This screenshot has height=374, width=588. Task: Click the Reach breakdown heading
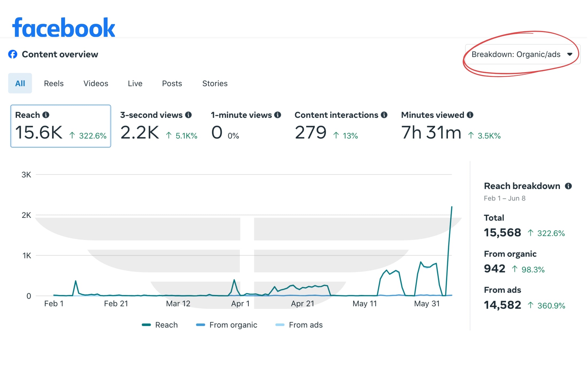(x=522, y=186)
